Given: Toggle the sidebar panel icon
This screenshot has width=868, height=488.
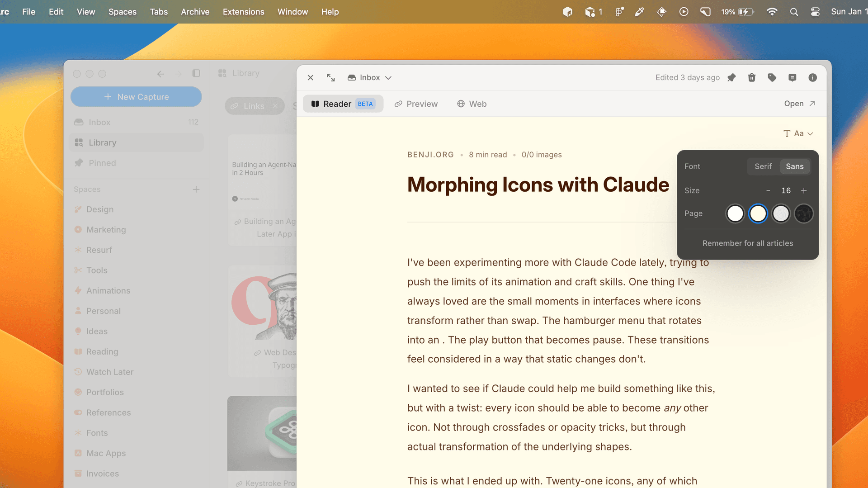Looking at the screenshot, I should coord(196,73).
